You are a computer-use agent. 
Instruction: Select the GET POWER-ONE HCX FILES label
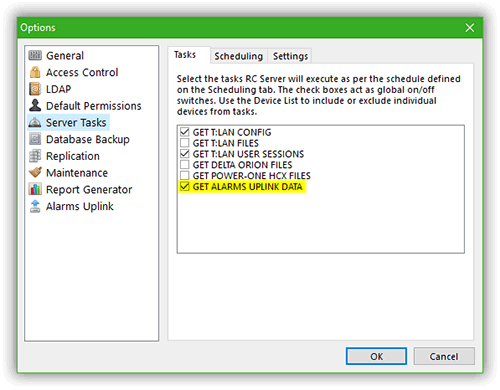coord(252,176)
